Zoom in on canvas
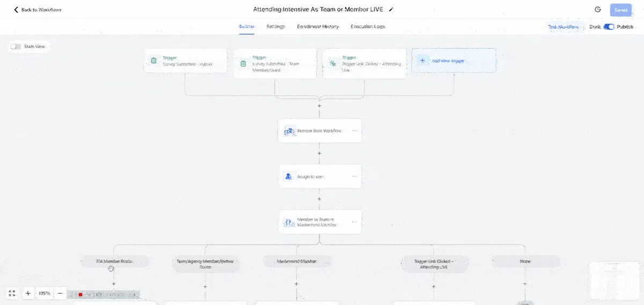The width and height of the screenshot is (644, 305). click(x=28, y=293)
